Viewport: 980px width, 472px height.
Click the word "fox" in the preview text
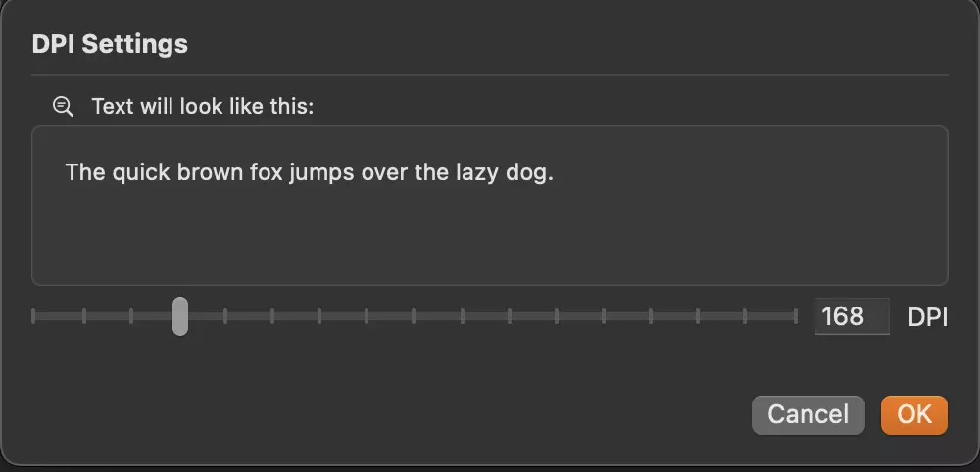click(x=267, y=172)
